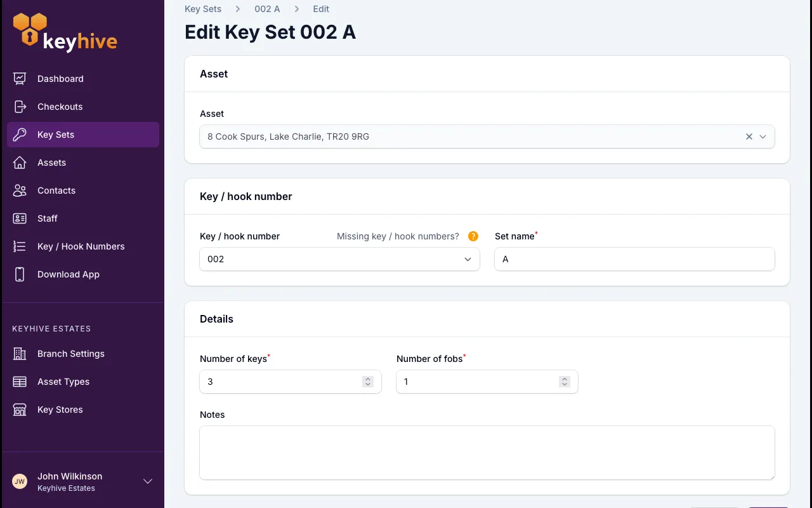Click the Number of keys field
Image resolution: width=812 pixels, height=508 pixels.
coord(291,382)
